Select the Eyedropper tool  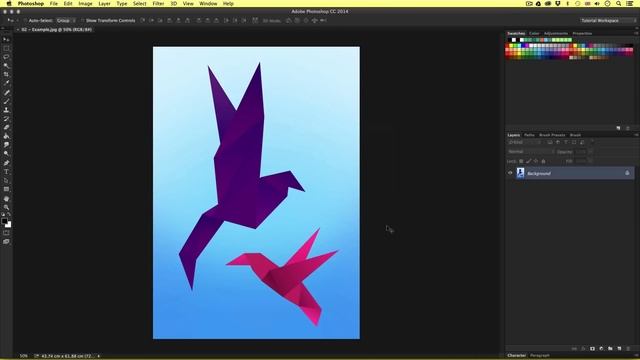[6, 83]
